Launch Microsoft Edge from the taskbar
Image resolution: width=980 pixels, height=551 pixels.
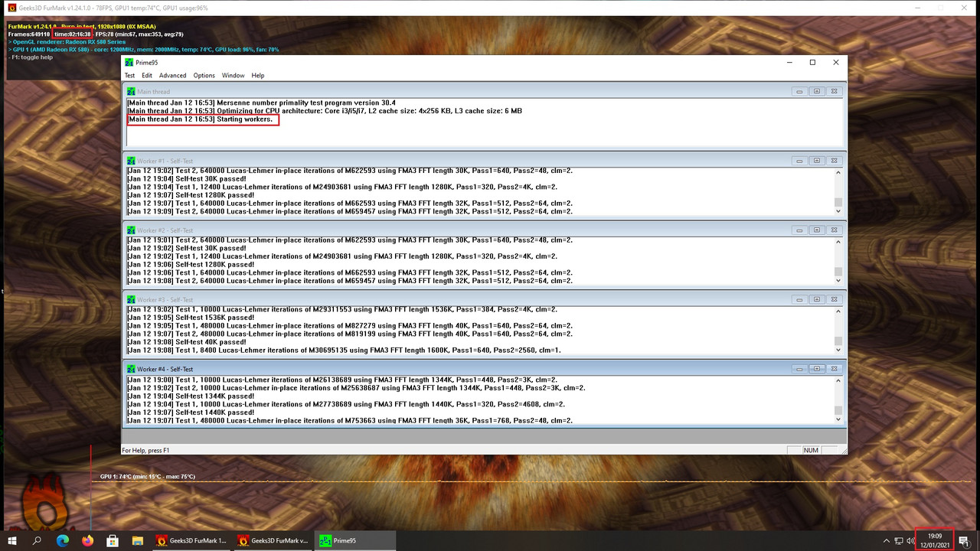(62, 540)
